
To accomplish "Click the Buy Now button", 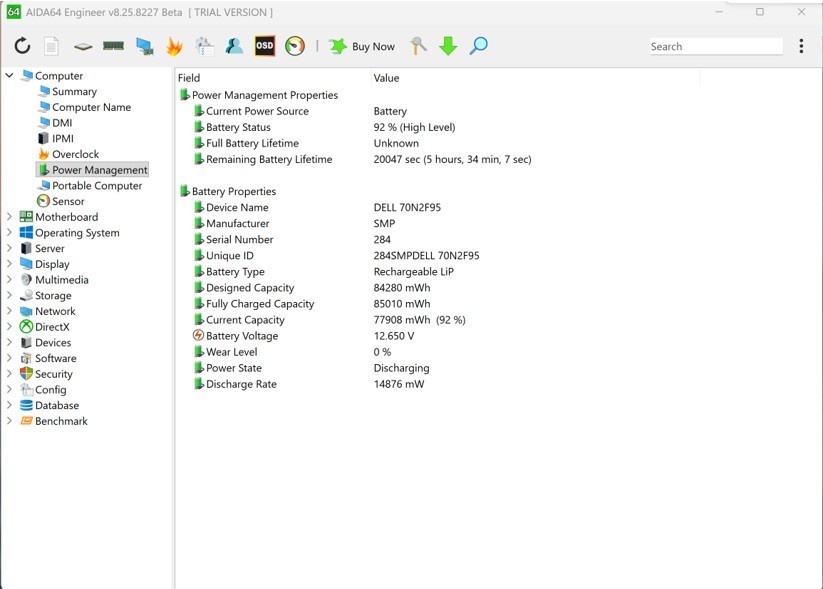I will (362, 46).
